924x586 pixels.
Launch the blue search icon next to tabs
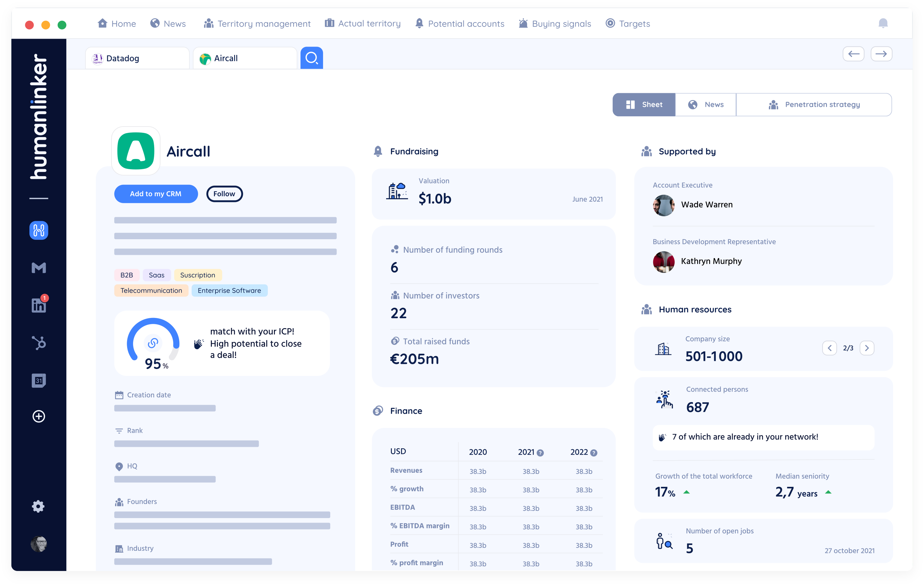312,58
